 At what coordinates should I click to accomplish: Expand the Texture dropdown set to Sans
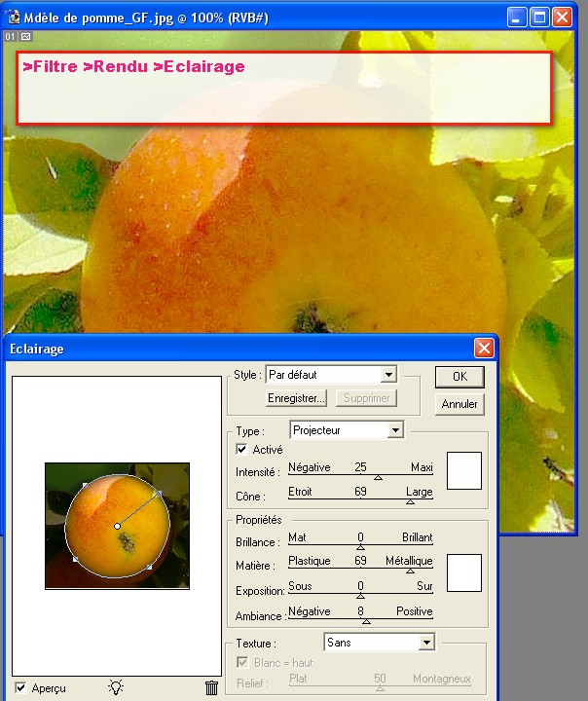pyautogui.click(x=379, y=643)
